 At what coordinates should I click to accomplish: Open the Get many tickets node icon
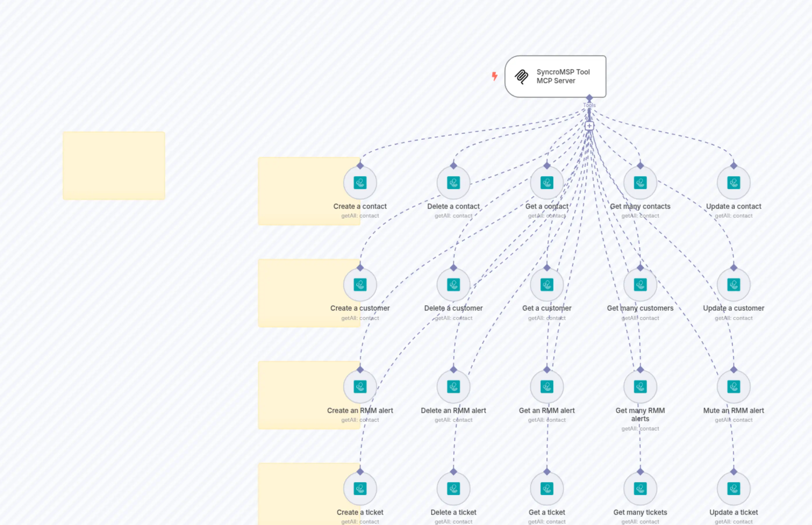coord(640,489)
